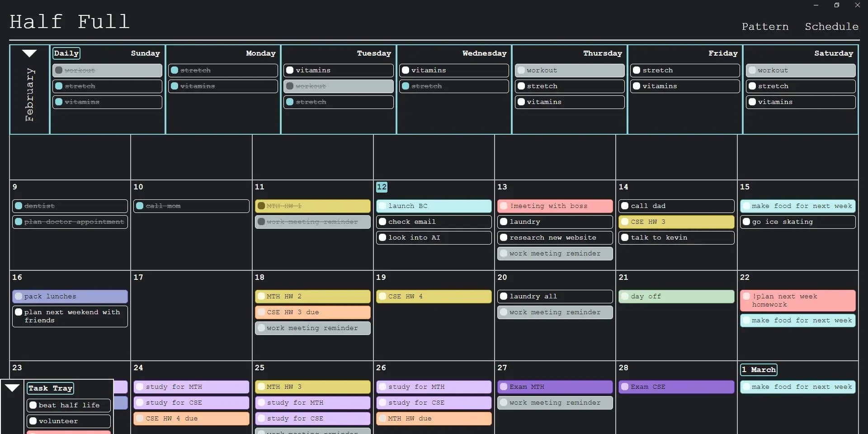Viewport: 868px width, 434px height.
Task: Uncheck the completed dentist task circle
Action: pos(19,206)
